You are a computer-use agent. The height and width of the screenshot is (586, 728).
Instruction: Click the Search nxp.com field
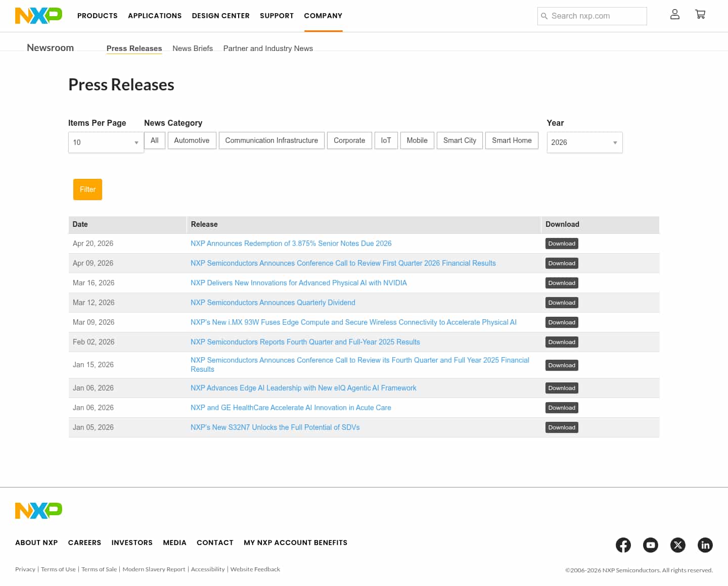592,16
